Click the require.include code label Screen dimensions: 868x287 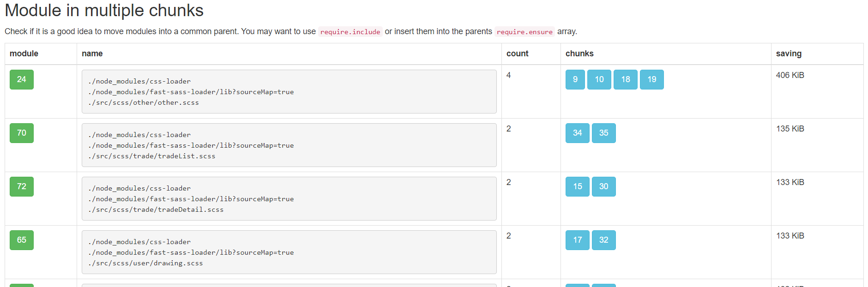(350, 32)
